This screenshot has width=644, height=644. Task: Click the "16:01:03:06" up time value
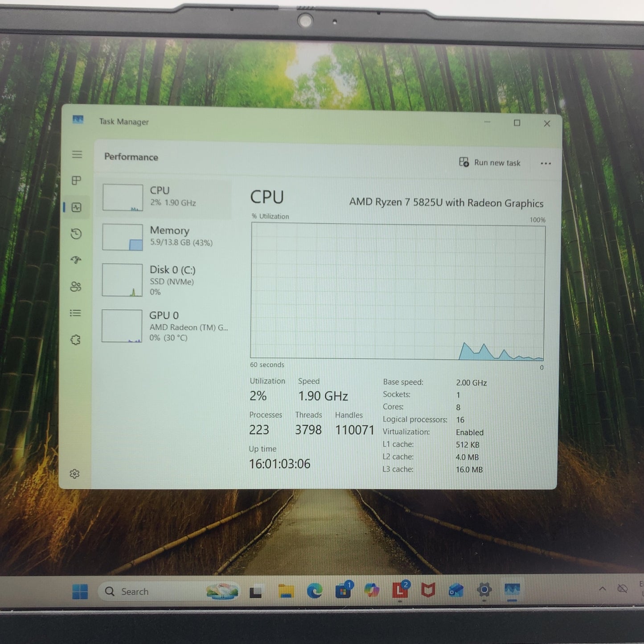[279, 464]
